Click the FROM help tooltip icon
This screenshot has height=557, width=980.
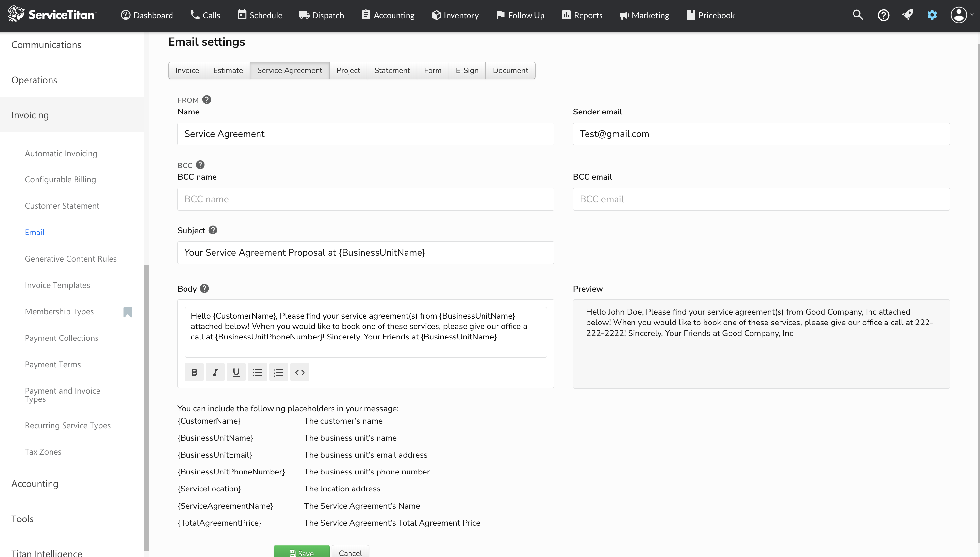[x=207, y=99]
